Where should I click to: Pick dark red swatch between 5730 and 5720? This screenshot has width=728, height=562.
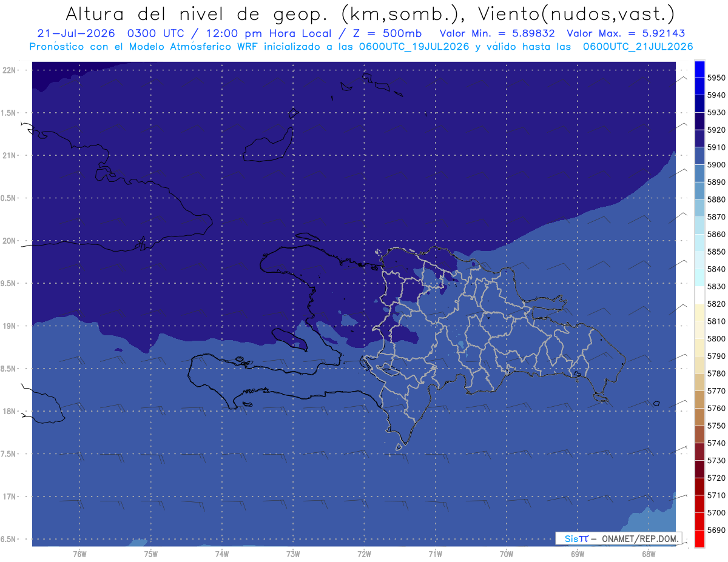tap(699, 469)
